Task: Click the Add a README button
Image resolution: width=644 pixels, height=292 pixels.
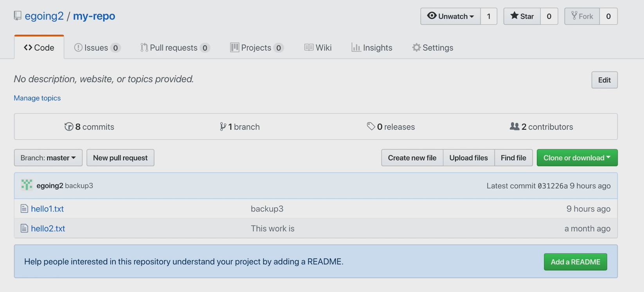Action: (575, 262)
